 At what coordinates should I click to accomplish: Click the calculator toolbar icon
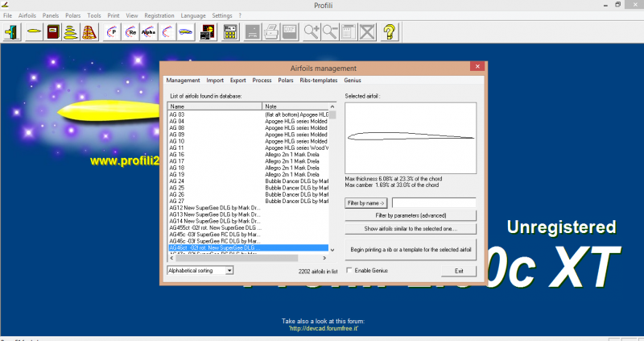(x=230, y=32)
